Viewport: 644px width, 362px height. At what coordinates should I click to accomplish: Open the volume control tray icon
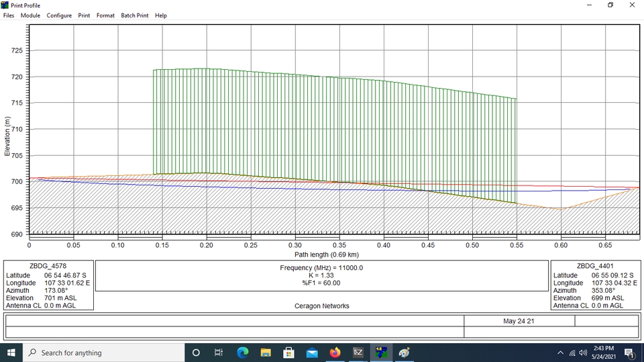coord(583,353)
